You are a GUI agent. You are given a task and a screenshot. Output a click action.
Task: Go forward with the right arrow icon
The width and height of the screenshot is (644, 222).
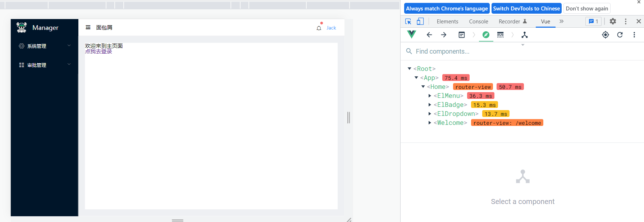pos(444,35)
